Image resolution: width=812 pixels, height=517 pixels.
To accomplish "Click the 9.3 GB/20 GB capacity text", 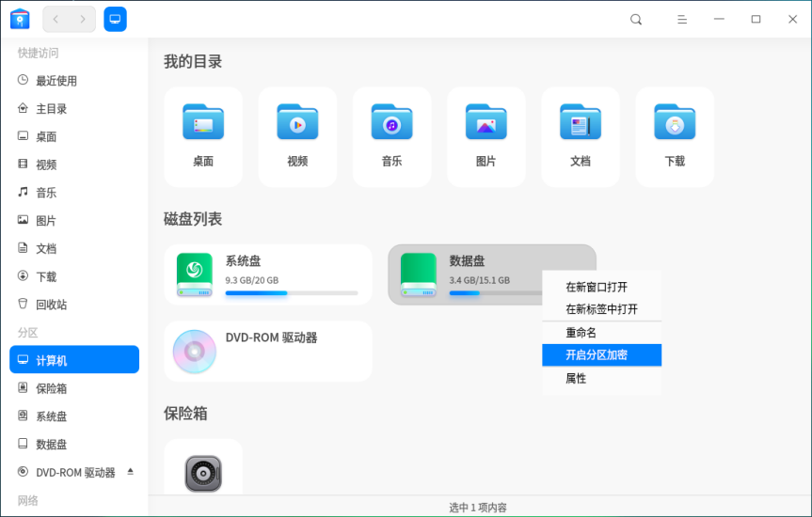I will 251,280.
